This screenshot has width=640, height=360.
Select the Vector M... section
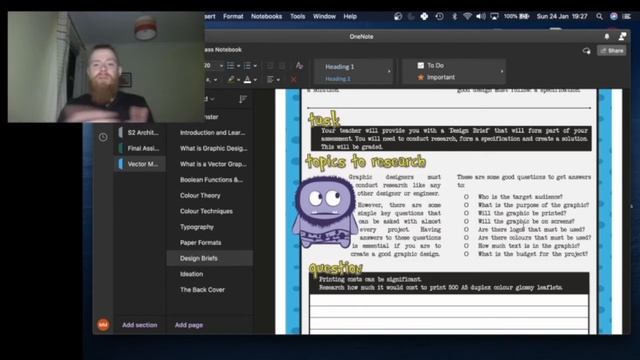click(140, 164)
